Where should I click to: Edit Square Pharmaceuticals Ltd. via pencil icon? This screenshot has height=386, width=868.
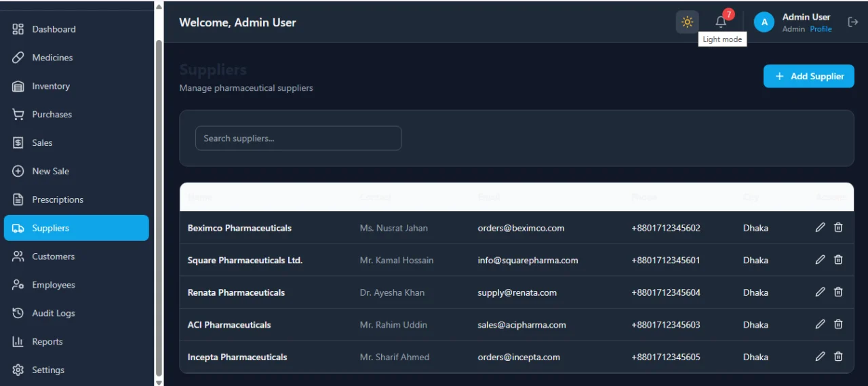click(820, 260)
